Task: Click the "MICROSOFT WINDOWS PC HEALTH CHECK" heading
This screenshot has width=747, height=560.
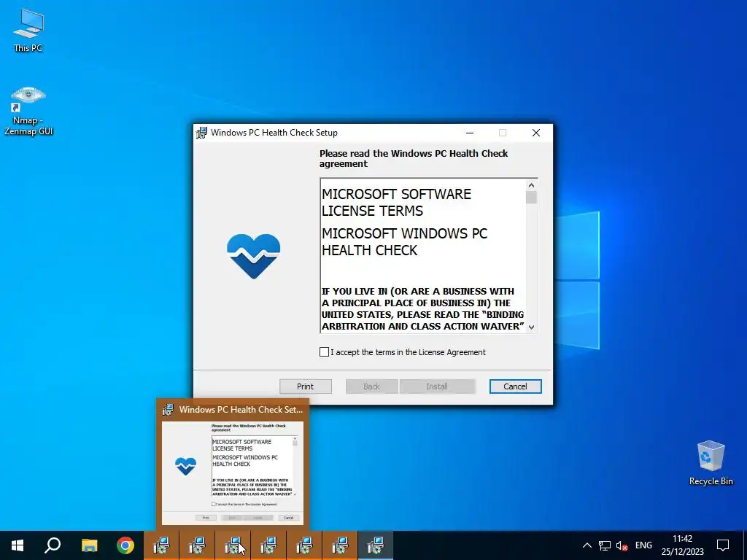Action: (x=404, y=242)
